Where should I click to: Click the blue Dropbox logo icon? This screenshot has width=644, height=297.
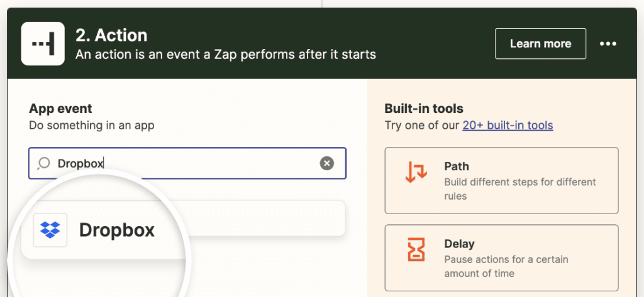tap(50, 230)
